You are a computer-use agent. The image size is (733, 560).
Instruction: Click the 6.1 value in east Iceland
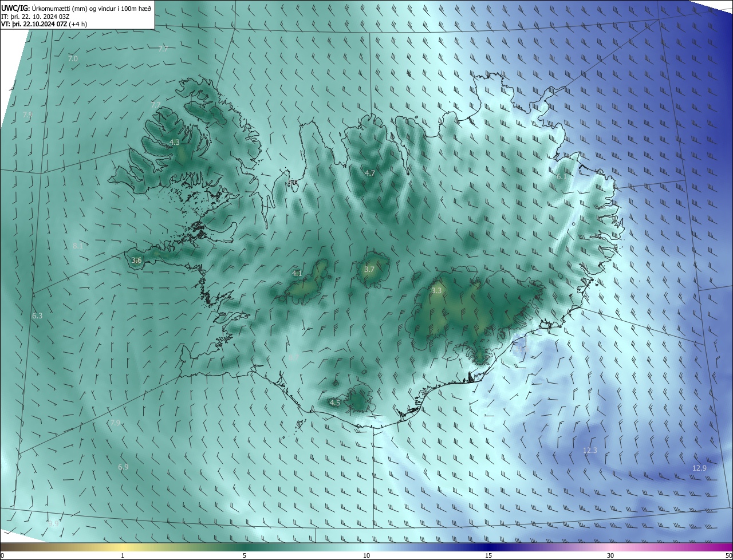pos(562,177)
